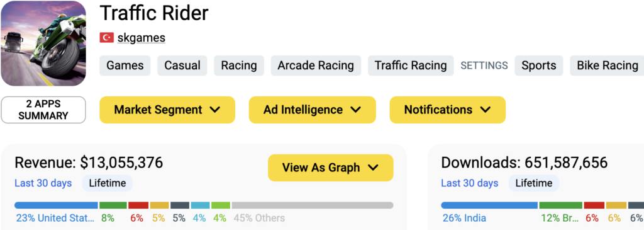The image size is (644, 230).
Task: Select the Arcade Racing tag
Action: [x=316, y=66]
